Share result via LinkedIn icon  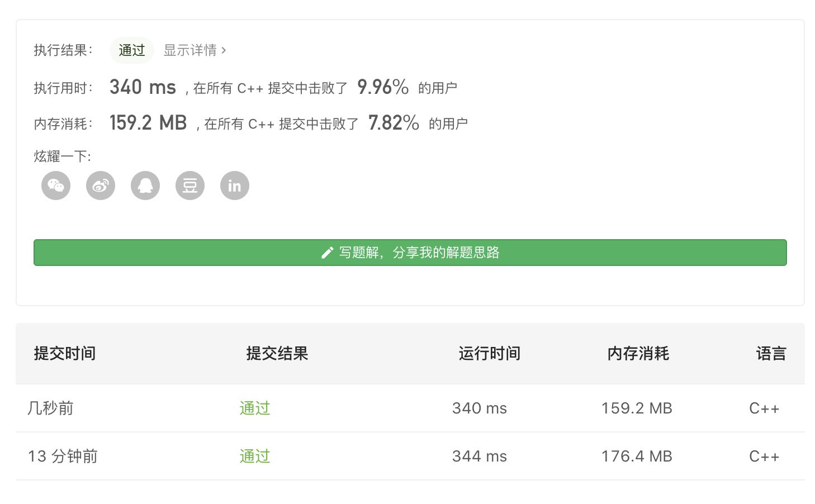(235, 186)
